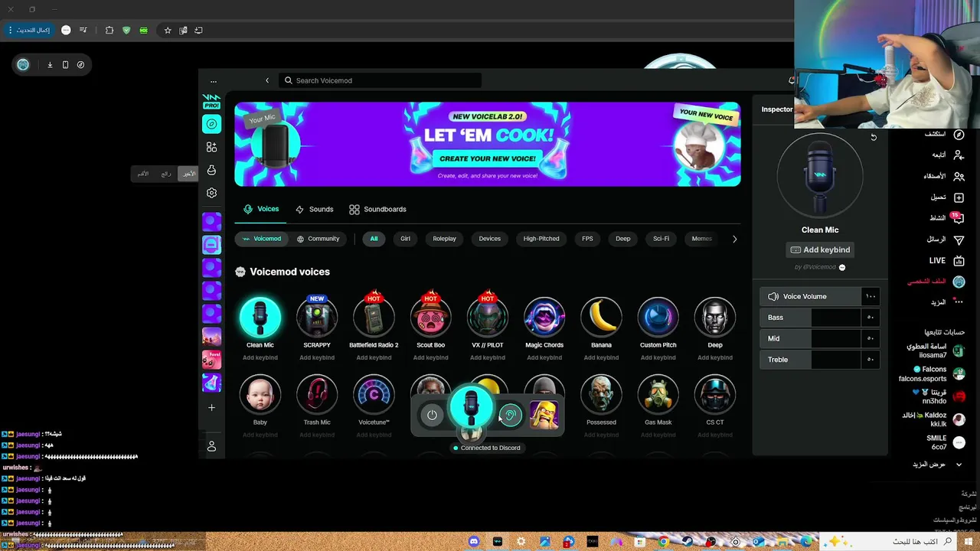Filter voices by Roleplay category

[444, 239]
